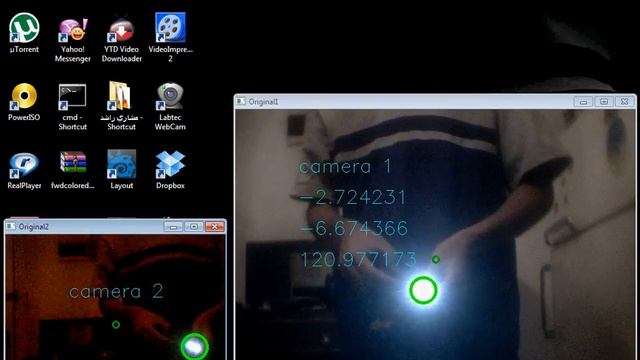This screenshot has width=640, height=360.
Task: Minimize the Original1 window
Action: point(584,102)
